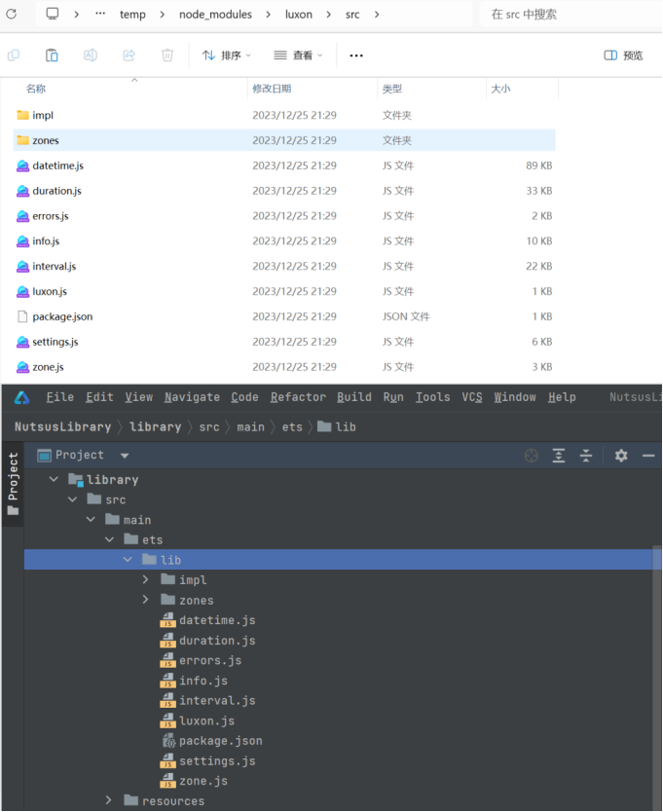Expand the resources folder in tree
663x812 pixels.
(x=108, y=800)
